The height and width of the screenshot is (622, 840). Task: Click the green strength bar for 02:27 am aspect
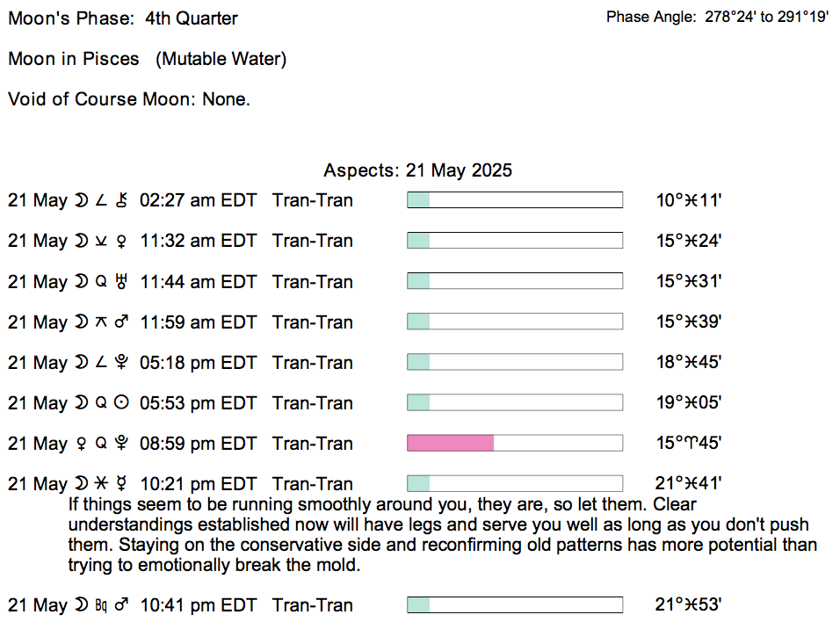click(x=514, y=201)
